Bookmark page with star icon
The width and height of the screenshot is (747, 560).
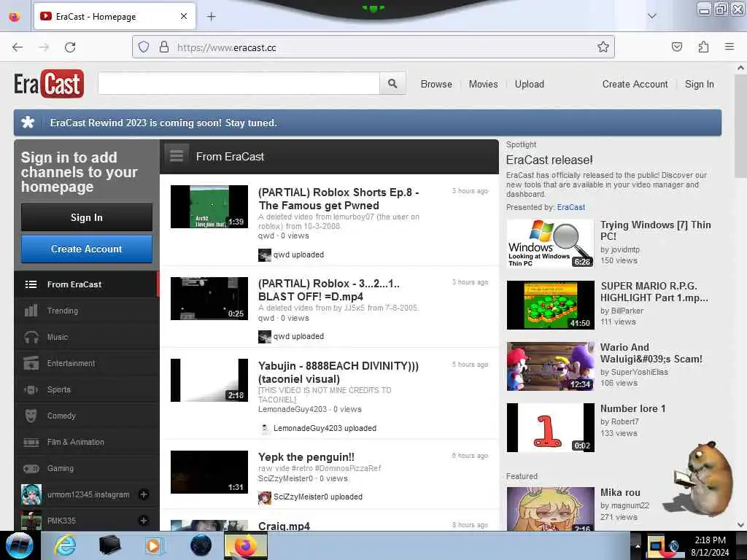tap(603, 47)
